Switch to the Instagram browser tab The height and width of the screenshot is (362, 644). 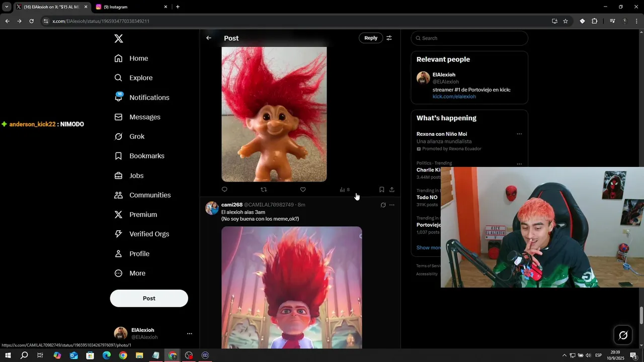click(131, 7)
